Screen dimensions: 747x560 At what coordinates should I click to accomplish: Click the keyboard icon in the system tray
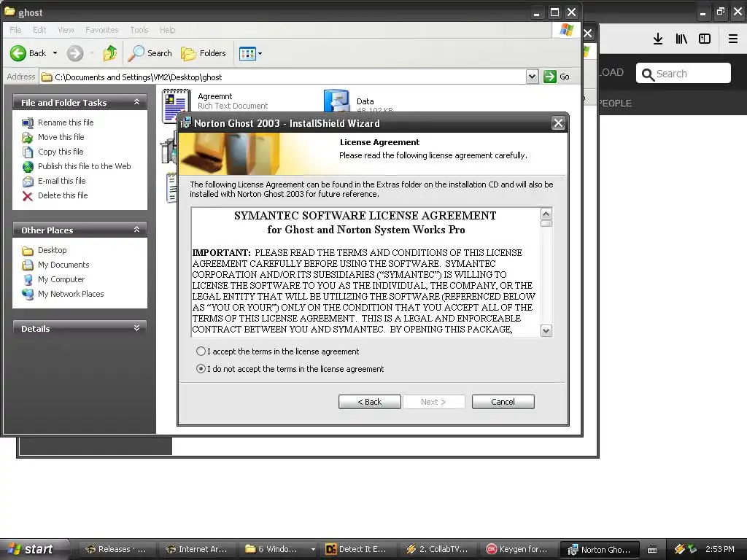pyautogui.click(x=653, y=550)
